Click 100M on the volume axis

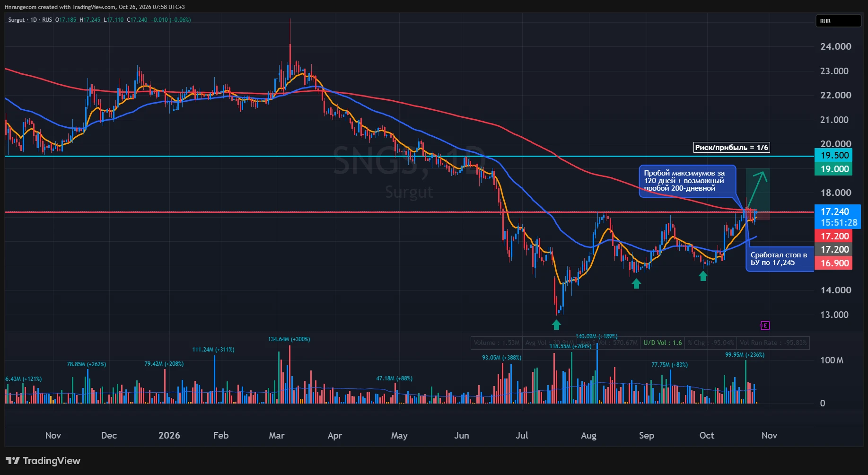[x=832, y=361]
